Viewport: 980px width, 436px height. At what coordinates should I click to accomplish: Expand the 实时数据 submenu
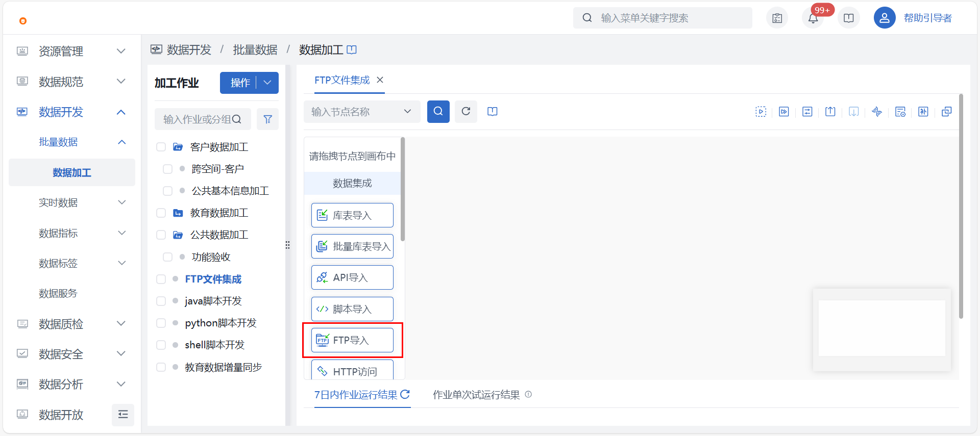(71, 203)
